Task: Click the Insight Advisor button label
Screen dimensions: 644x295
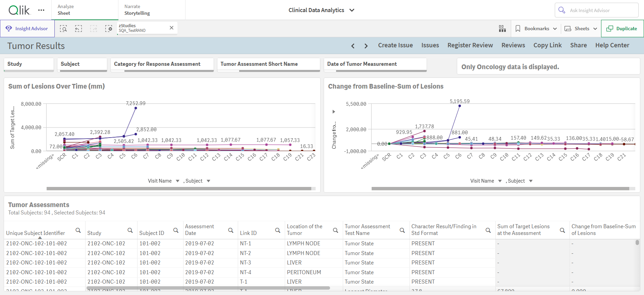Action: (32, 29)
